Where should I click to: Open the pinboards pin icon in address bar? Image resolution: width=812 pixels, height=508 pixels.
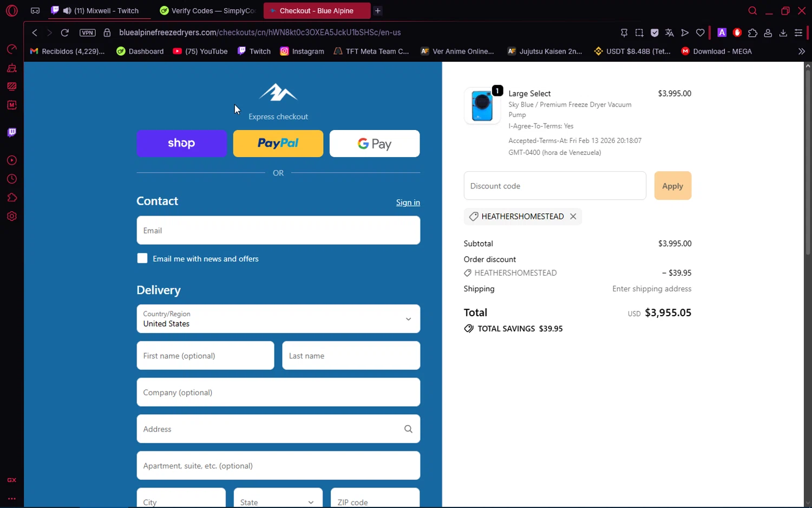pos(624,33)
